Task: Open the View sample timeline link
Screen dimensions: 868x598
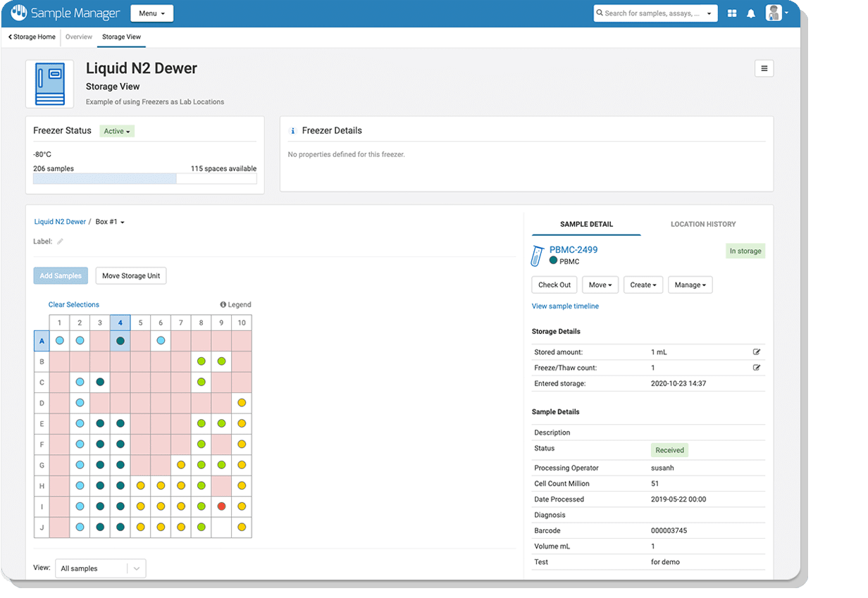Action: pos(565,306)
